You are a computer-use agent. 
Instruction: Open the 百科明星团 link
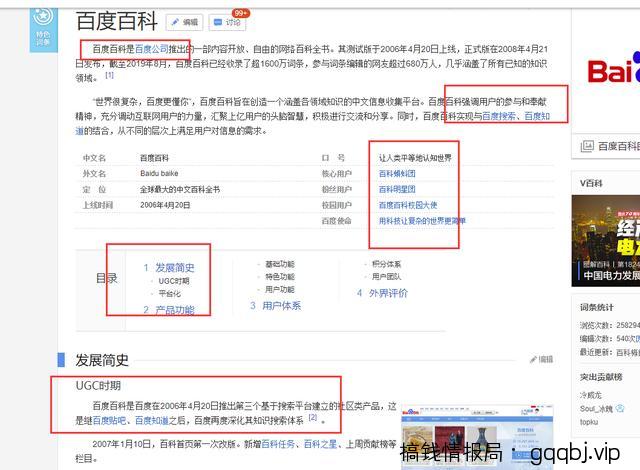(397, 189)
